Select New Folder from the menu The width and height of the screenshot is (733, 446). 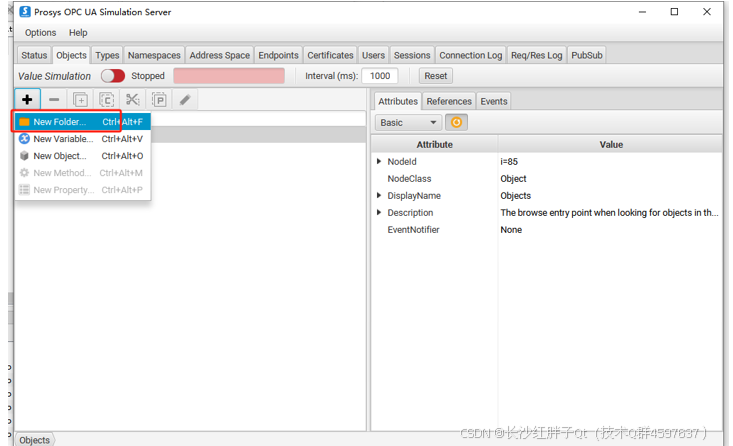point(59,122)
